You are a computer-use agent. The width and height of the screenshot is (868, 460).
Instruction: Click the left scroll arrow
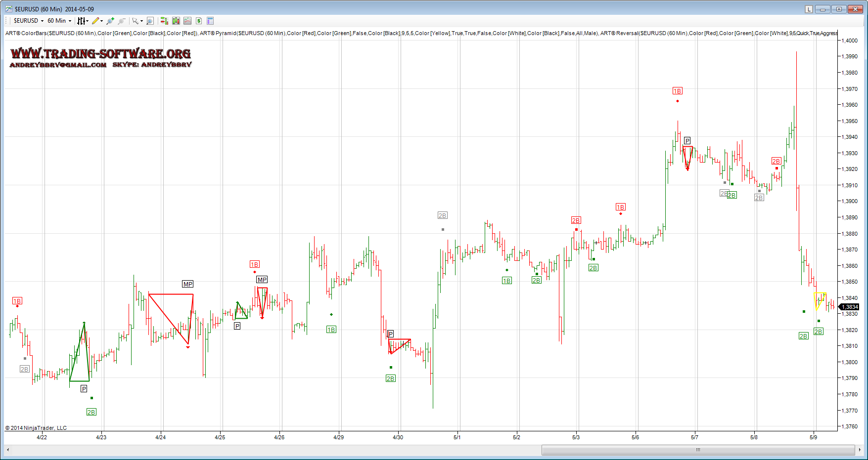[x=8, y=450]
